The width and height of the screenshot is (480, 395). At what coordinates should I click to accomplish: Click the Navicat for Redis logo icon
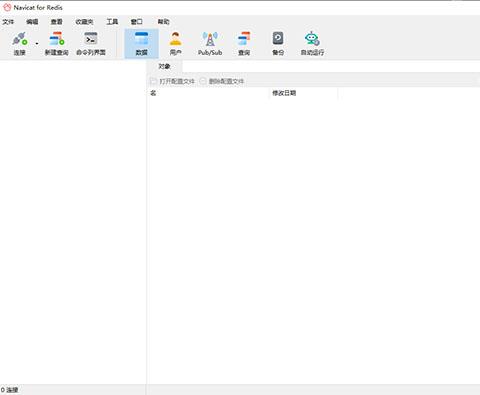point(7,7)
